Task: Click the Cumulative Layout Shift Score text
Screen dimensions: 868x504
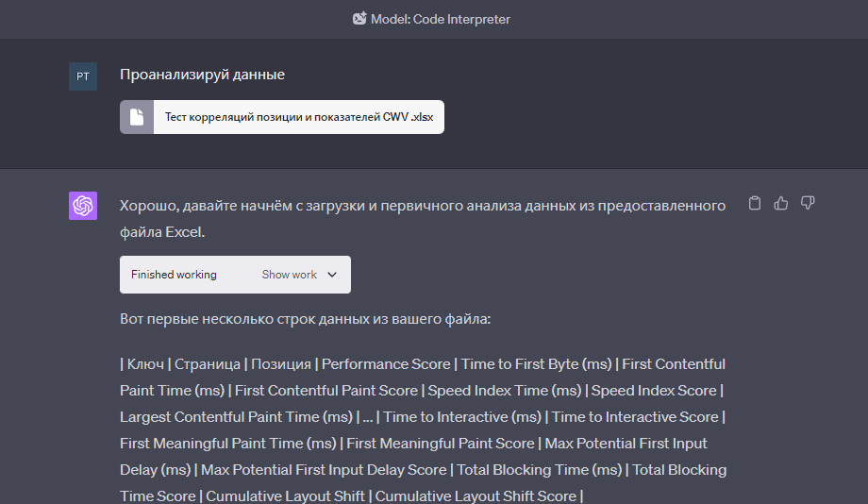Action: pos(476,496)
